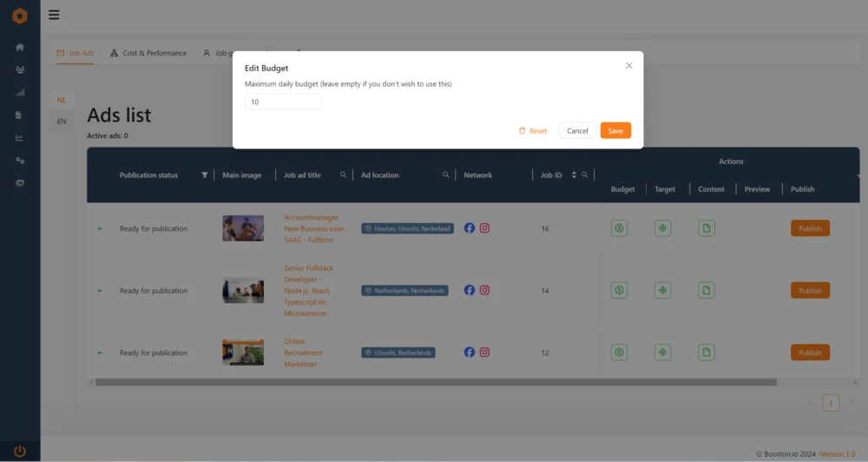868x462 pixels.
Task: Click Instagram icon on the Online Recruitment row
Action: pyautogui.click(x=485, y=353)
